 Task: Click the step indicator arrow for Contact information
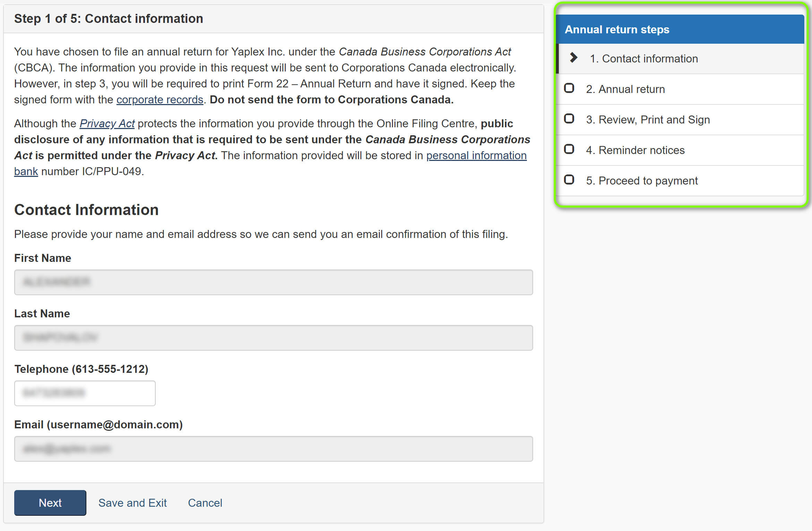(572, 58)
